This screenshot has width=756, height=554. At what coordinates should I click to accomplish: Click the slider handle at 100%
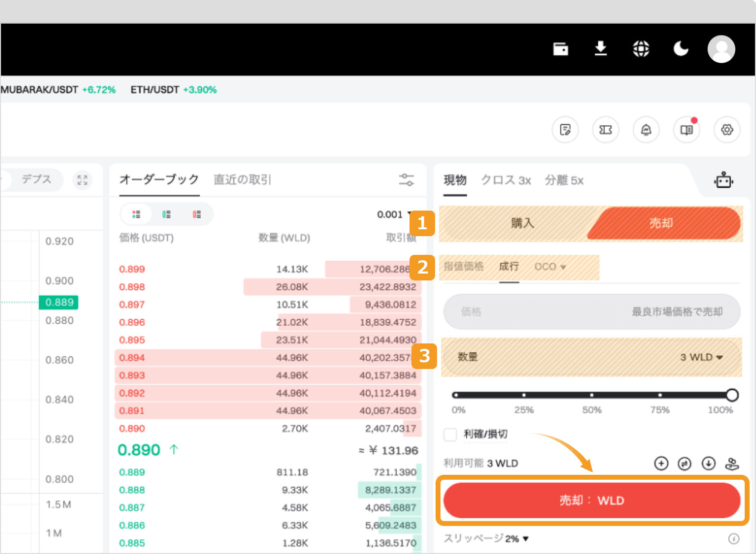[x=732, y=395]
